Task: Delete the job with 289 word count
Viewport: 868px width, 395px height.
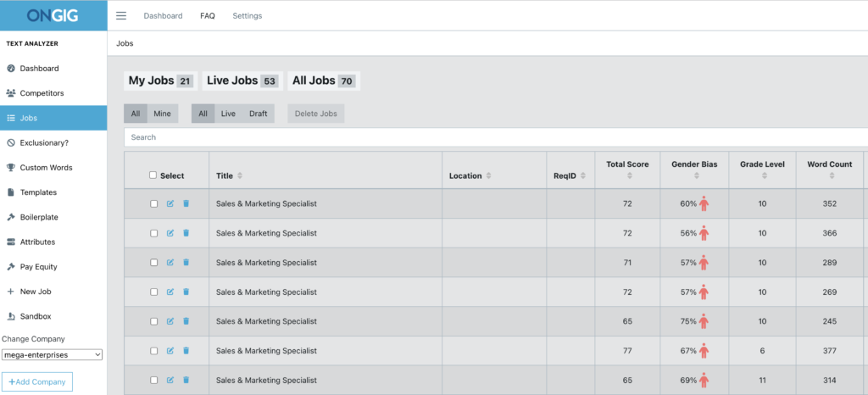Action: click(x=186, y=262)
